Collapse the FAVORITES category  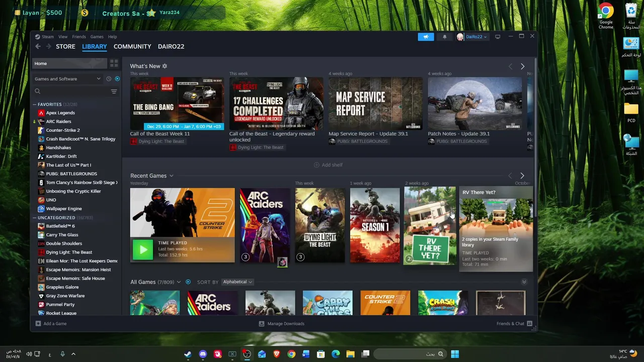click(x=35, y=104)
